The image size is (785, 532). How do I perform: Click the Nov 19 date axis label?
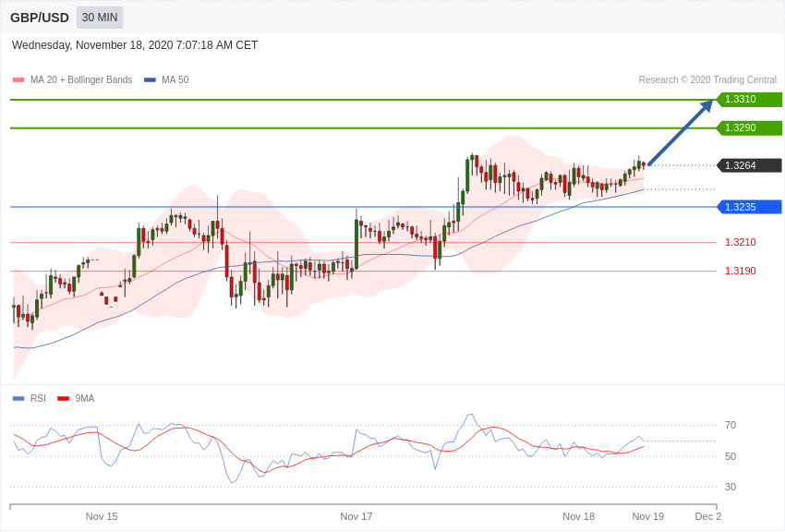pos(647,516)
